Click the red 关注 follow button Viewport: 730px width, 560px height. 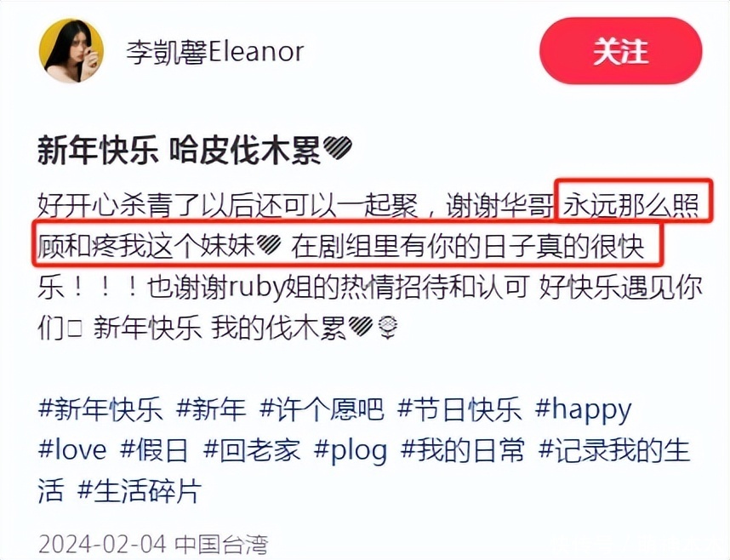tap(620, 51)
